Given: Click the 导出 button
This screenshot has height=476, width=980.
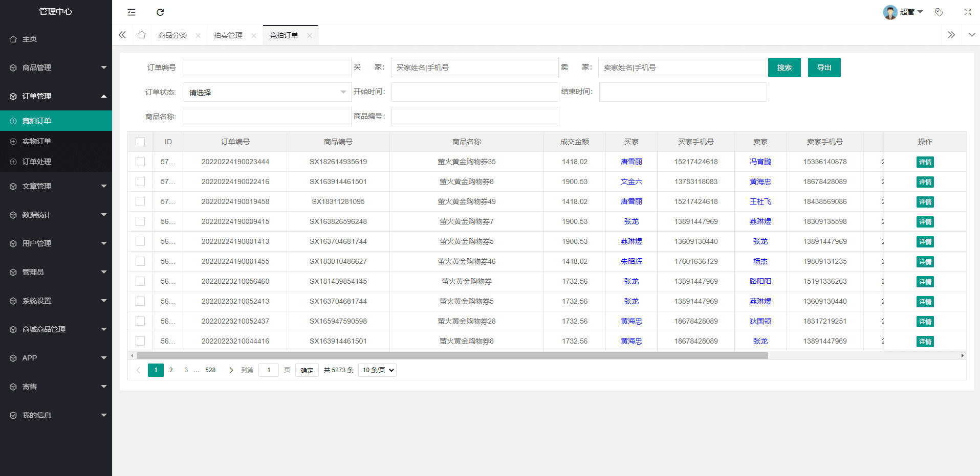Looking at the screenshot, I should (x=824, y=67).
